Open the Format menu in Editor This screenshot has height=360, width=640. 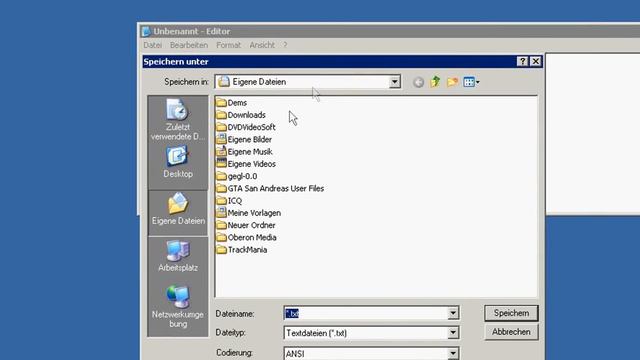(x=229, y=45)
